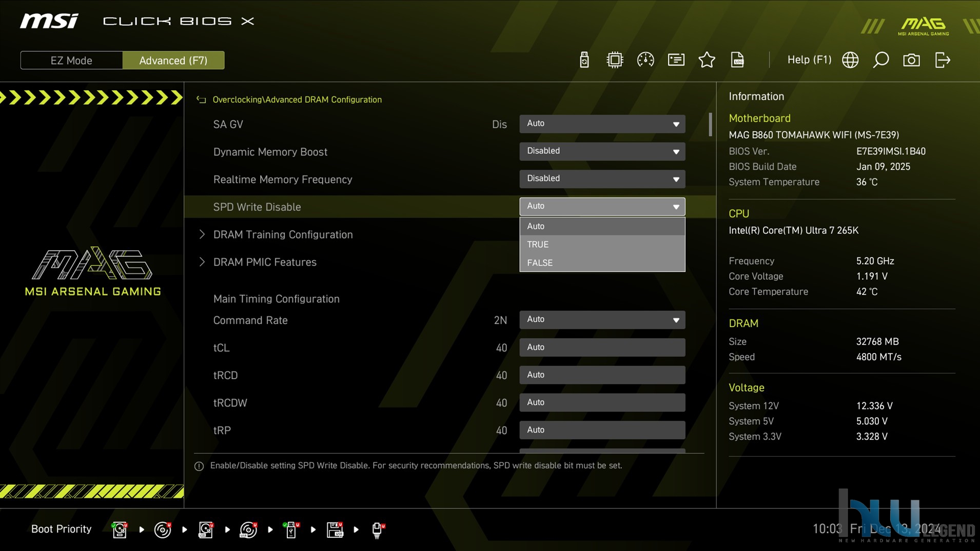The height and width of the screenshot is (551, 980).
Task: Select the USB floppy boot device icon
Action: click(335, 529)
